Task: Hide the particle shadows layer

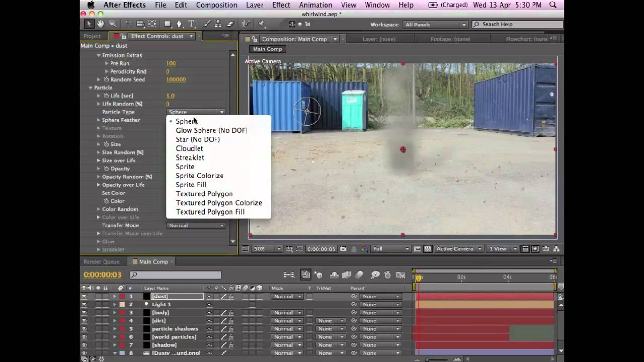Action: coord(84,329)
